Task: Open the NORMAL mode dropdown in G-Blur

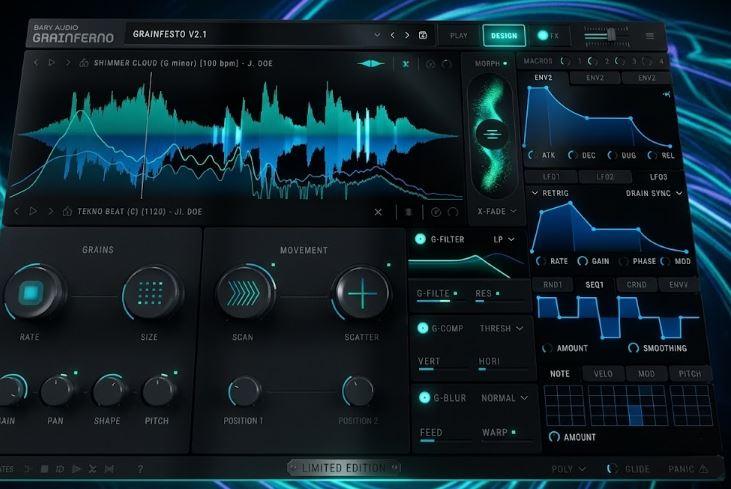Action: 504,398
